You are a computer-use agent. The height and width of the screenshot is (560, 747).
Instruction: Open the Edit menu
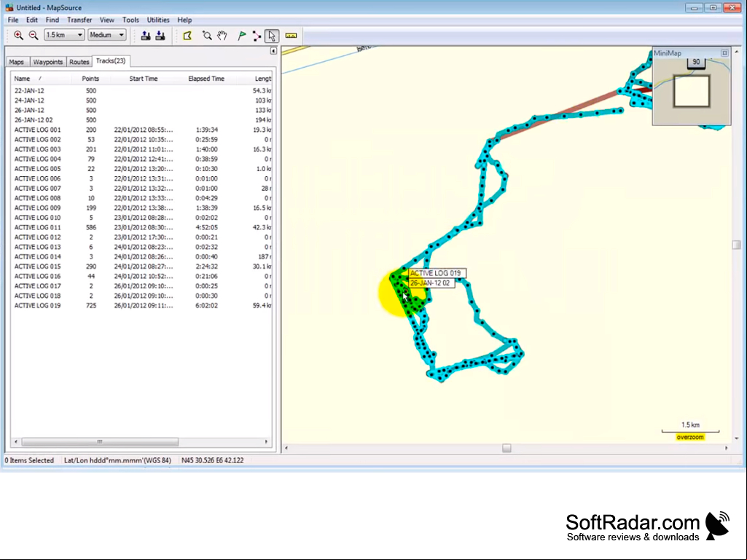[x=32, y=20]
